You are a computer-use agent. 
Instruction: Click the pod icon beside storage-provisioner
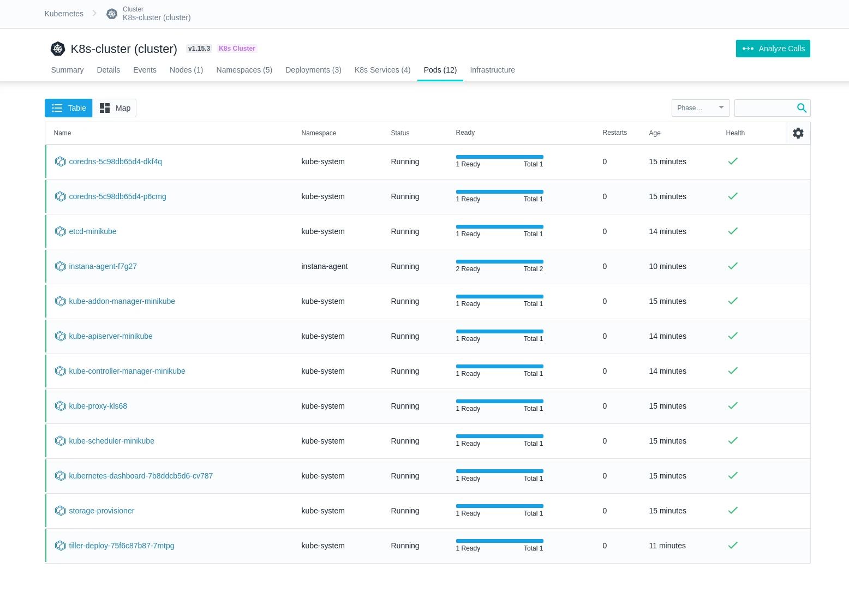pyautogui.click(x=61, y=511)
